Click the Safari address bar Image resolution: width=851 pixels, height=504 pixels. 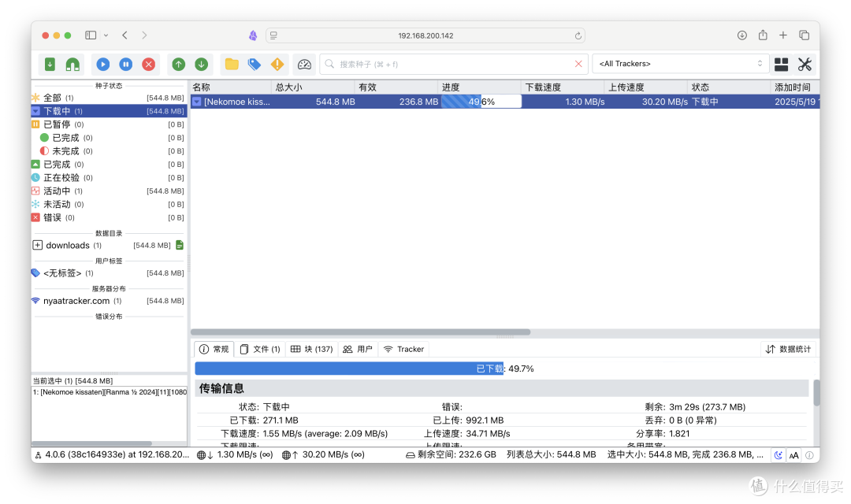click(x=425, y=35)
